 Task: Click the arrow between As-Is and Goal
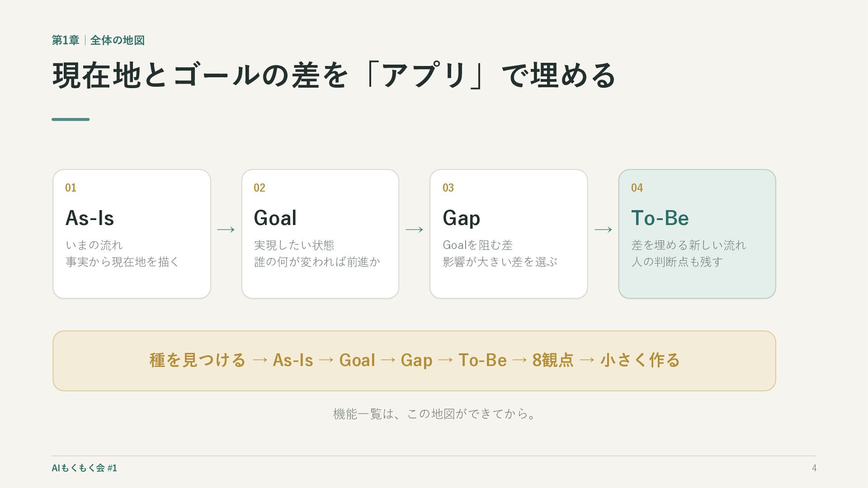(226, 230)
